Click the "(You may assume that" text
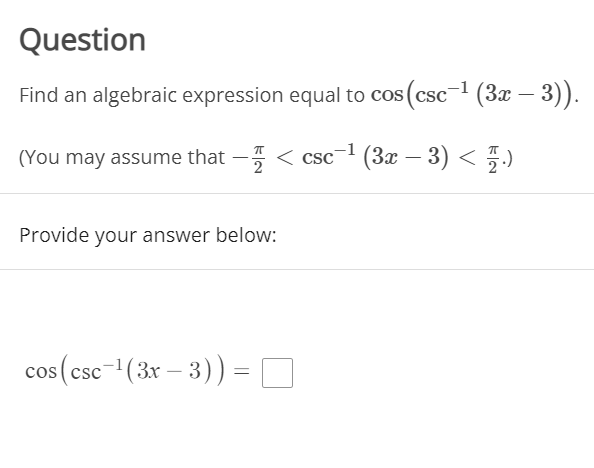This screenshot has width=594, height=468. coord(122,157)
